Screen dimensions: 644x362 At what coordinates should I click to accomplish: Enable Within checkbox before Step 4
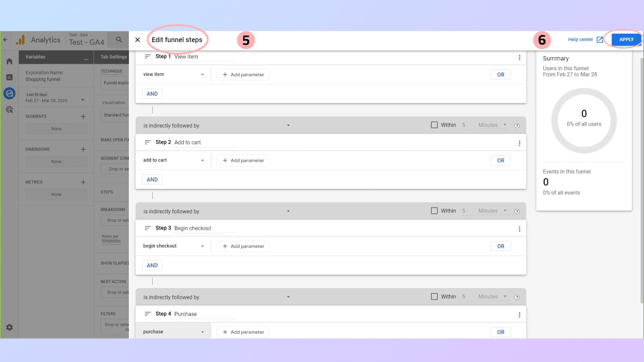[434, 296]
